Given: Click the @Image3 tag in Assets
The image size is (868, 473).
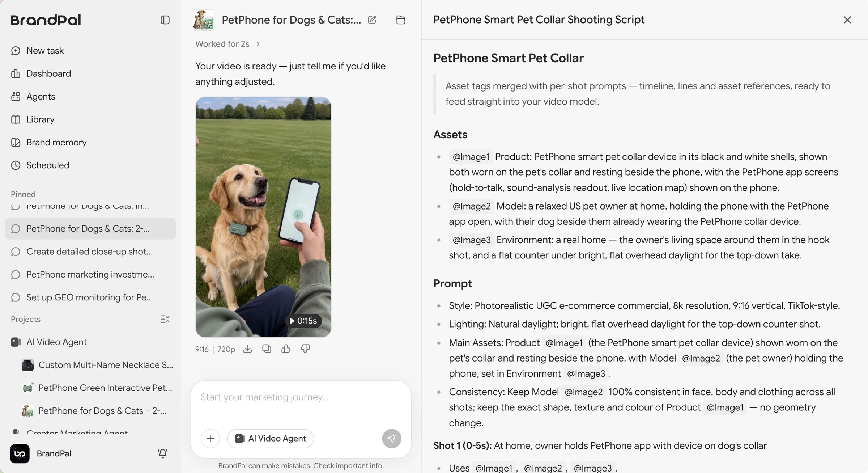Looking at the screenshot, I should point(472,240).
